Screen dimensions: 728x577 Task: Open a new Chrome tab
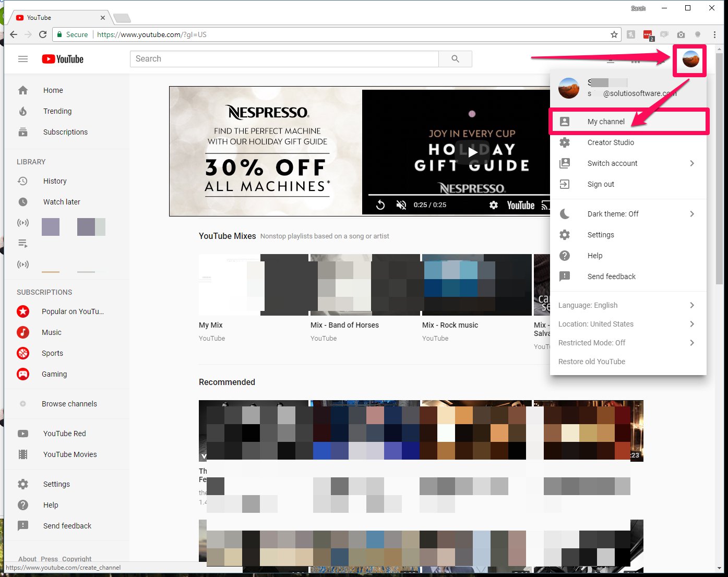(x=122, y=18)
